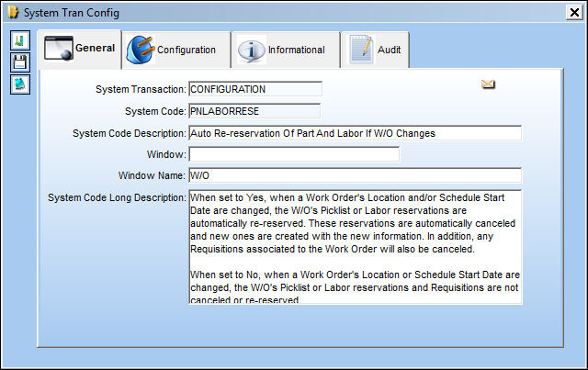
Task: Click the System Code Description label
Action: pos(130,133)
